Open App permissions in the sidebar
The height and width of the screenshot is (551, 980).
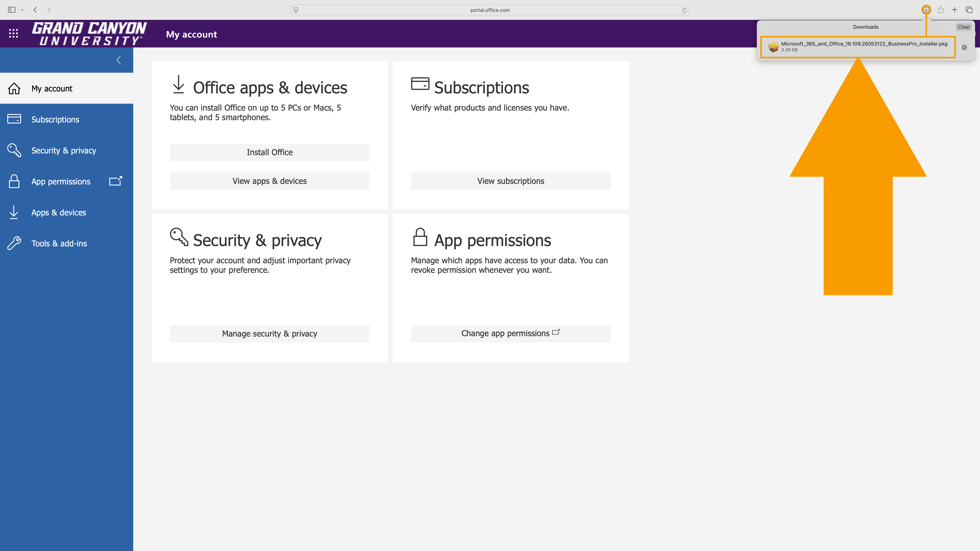pyautogui.click(x=67, y=181)
